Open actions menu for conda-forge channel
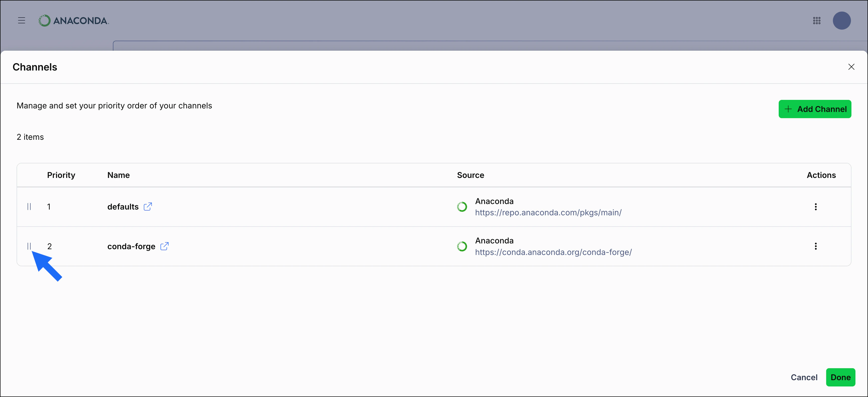 click(x=816, y=246)
